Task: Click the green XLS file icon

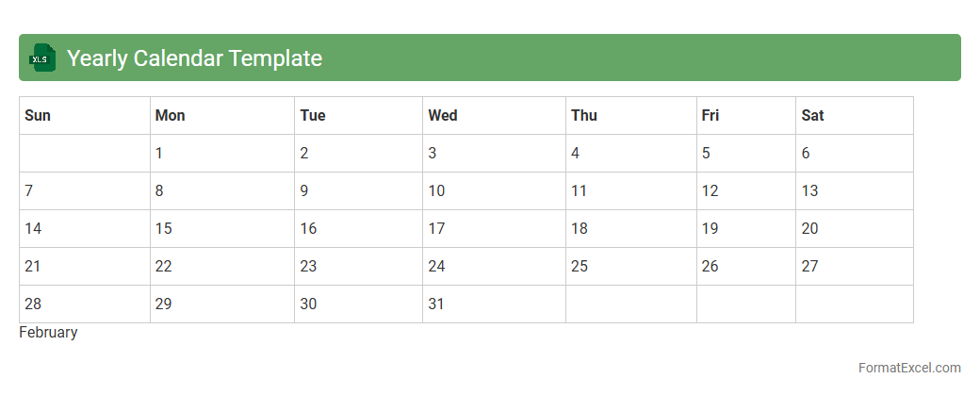Action: tap(42, 58)
